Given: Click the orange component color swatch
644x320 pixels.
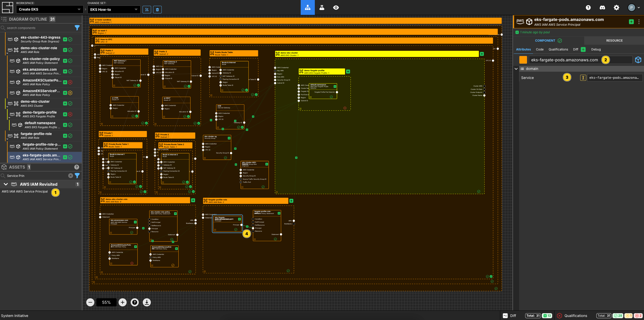Looking at the screenshot, I should [523, 60].
